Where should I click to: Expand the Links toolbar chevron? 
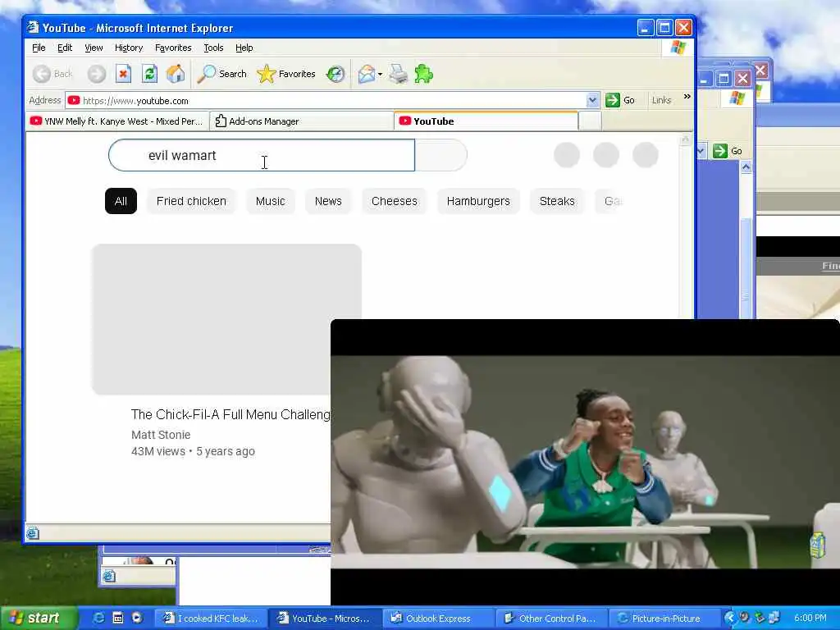[687, 97]
